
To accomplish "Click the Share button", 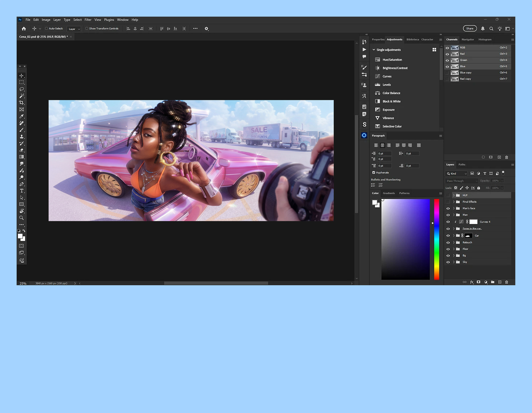I will (x=470, y=28).
